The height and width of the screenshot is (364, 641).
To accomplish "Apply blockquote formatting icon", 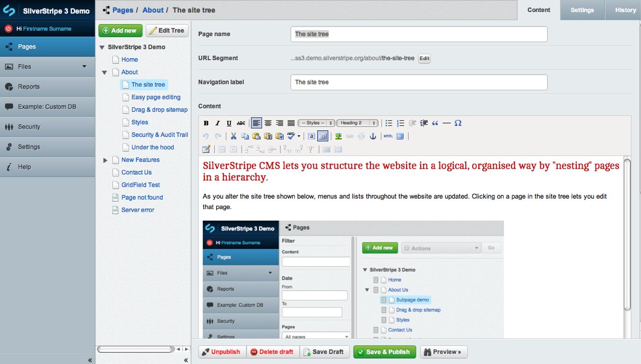I will pyautogui.click(x=435, y=123).
